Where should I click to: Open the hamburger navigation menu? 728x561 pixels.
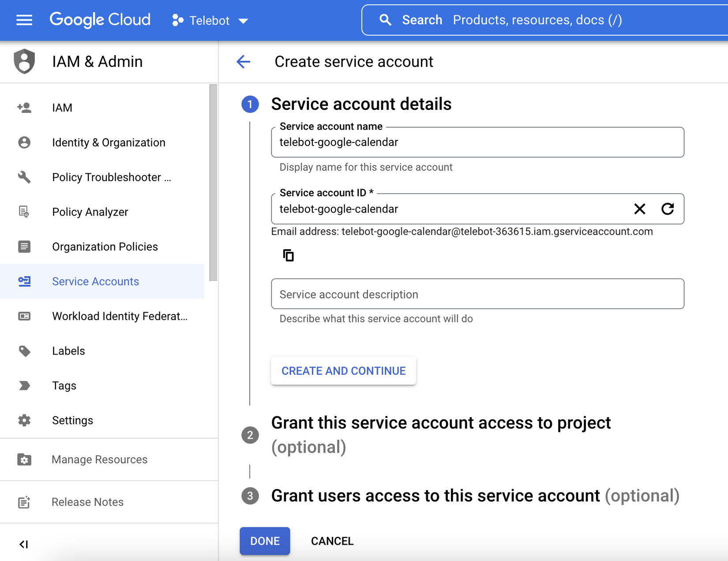pyautogui.click(x=24, y=20)
